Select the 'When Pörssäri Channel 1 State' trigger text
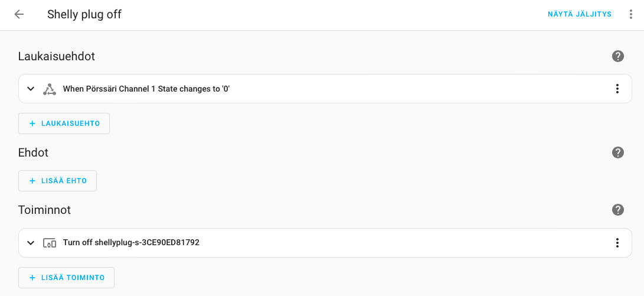The height and width of the screenshot is (296, 644). [146, 89]
